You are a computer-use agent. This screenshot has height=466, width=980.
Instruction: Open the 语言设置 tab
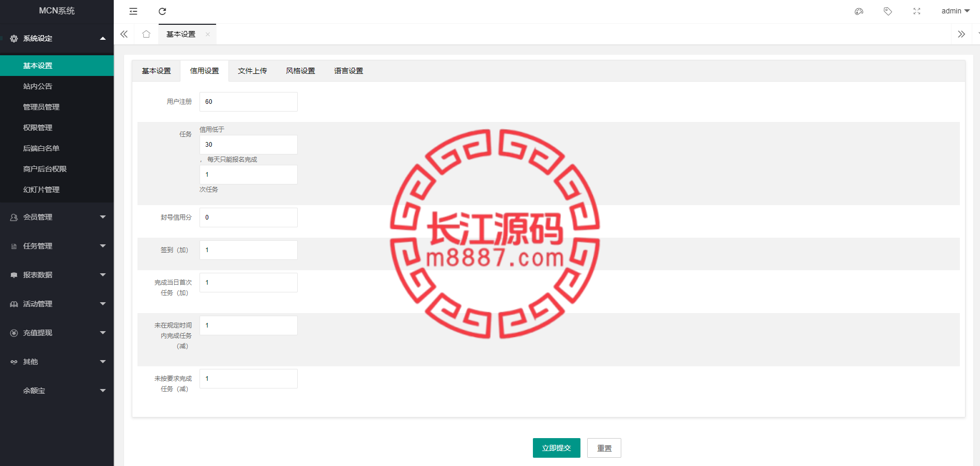click(x=348, y=71)
